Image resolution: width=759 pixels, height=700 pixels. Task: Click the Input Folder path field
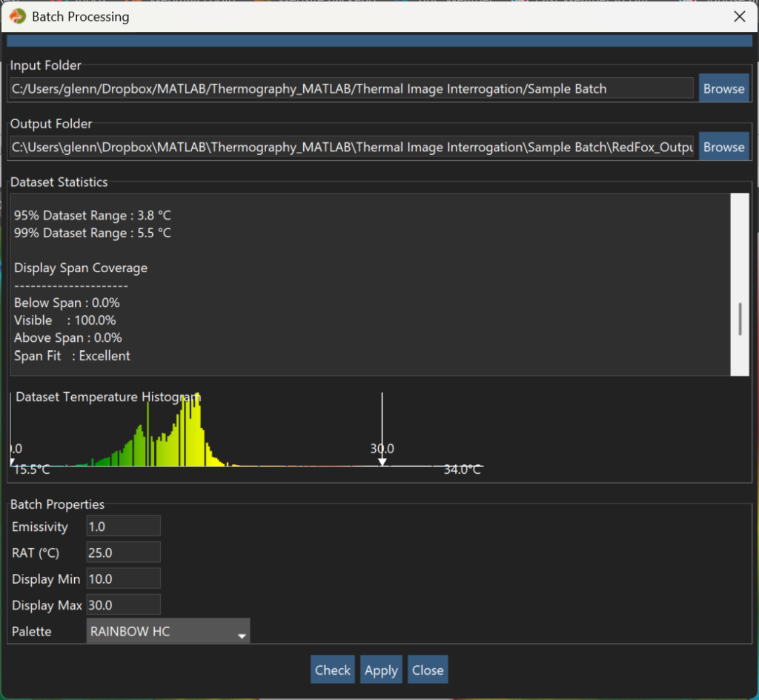pos(352,88)
